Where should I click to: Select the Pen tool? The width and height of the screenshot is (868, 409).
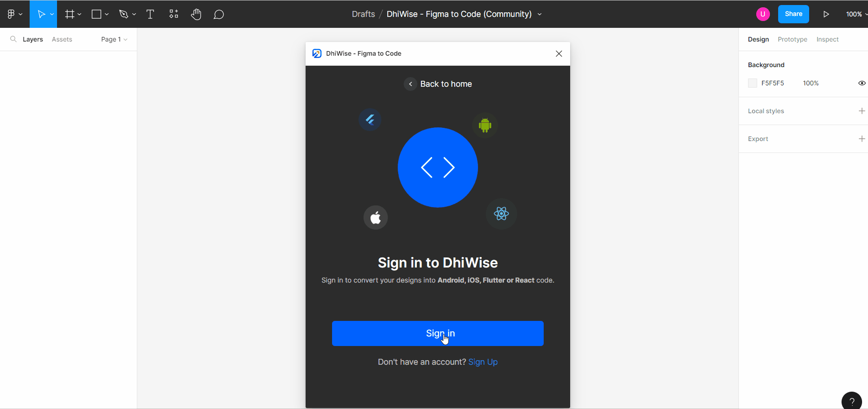pos(124,14)
